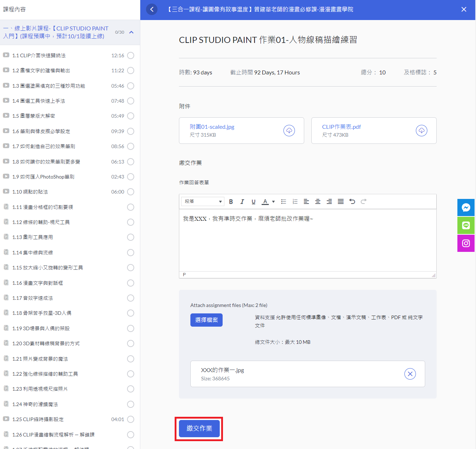Insert a numbered list in the editor
The image size is (476, 449).
(295, 201)
